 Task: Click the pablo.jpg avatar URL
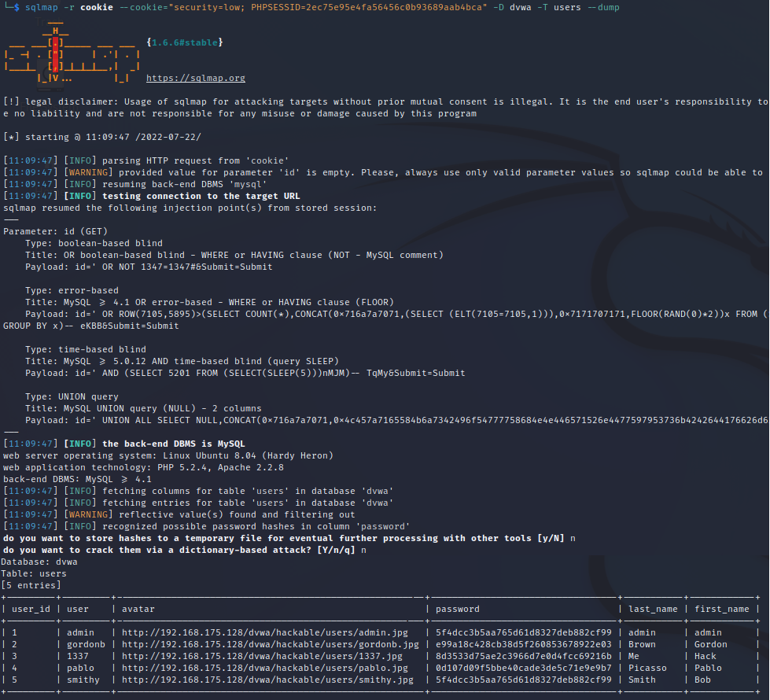coord(265,668)
